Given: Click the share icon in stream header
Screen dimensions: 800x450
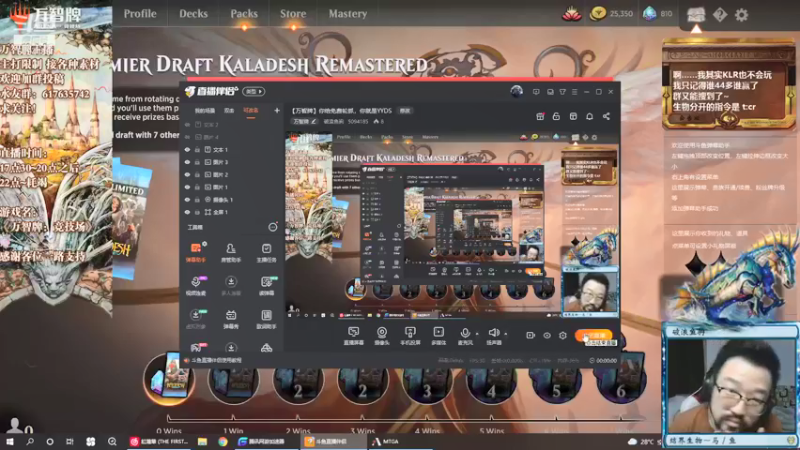Looking at the screenshot, I should (606, 116).
